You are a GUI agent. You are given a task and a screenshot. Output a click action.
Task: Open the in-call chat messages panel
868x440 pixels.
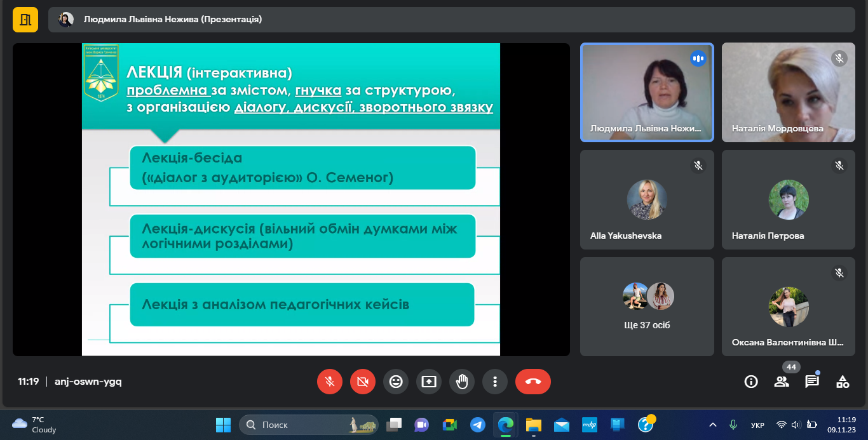[812, 382]
